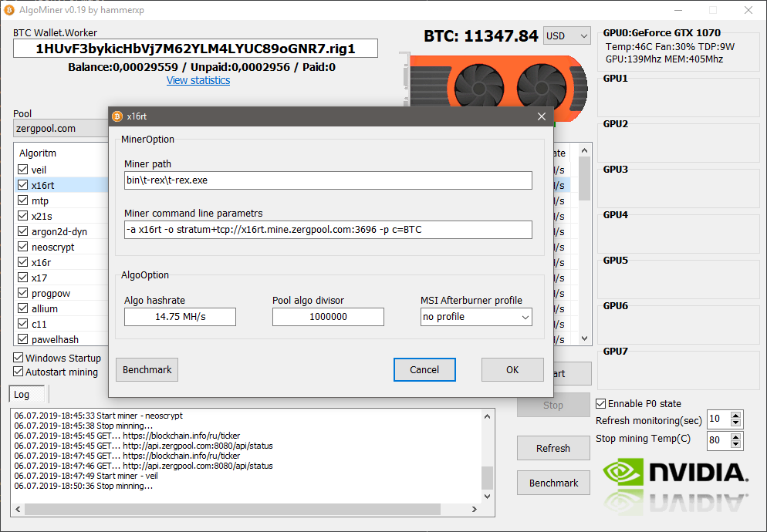Viewport: 767px width, 532px height.
Task: Toggle the veil algorithm checkbox
Action: click(x=22, y=170)
